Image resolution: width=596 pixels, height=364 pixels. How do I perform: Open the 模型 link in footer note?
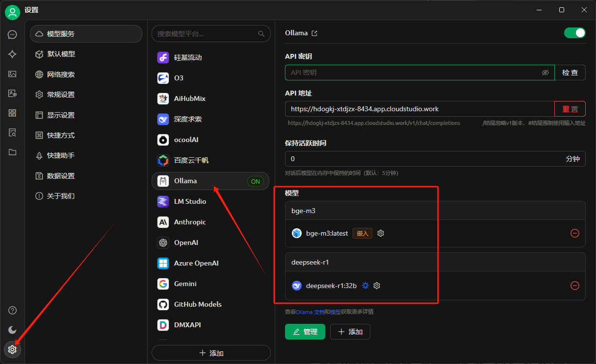pyautogui.click(x=335, y=312)
